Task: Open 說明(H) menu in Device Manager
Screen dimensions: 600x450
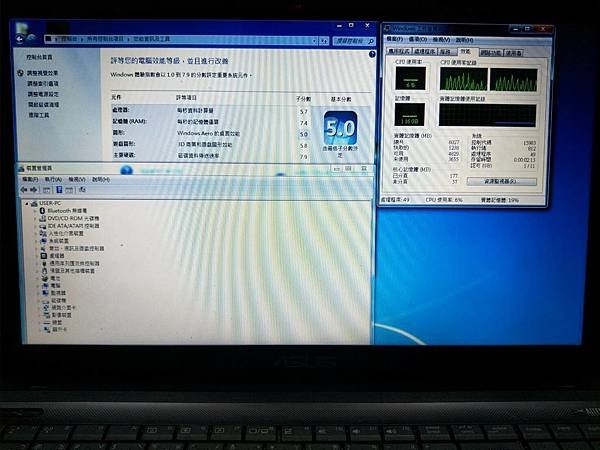Action: [x=101, y=179]
